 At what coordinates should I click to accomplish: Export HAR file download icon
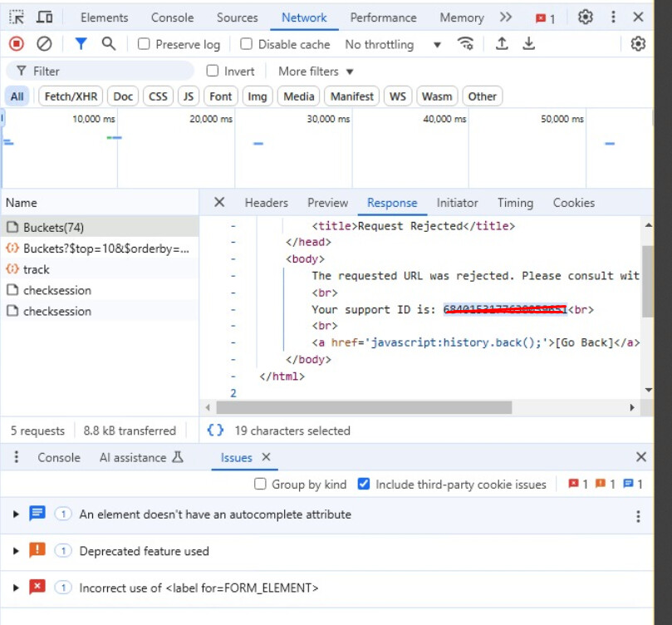click(x=529, y=44)
